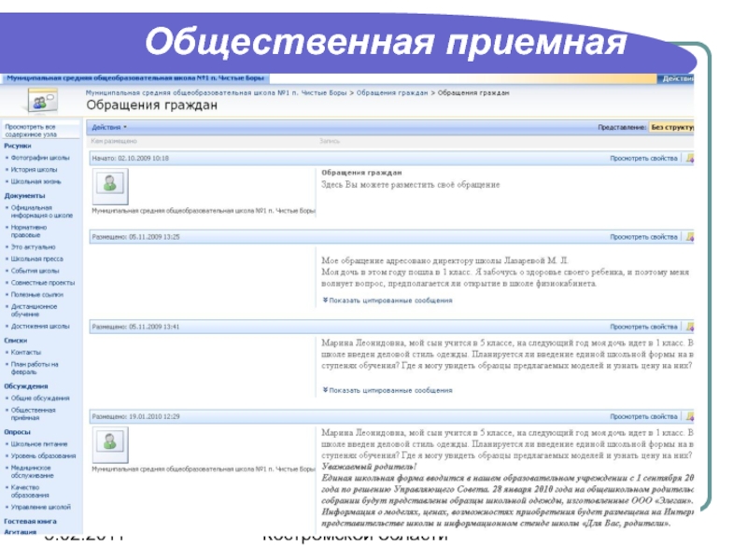Viewport: 747px width, 560px height.
Task: Open Общественная приёмная in the sidebar
Action: [x=33, y=413]
